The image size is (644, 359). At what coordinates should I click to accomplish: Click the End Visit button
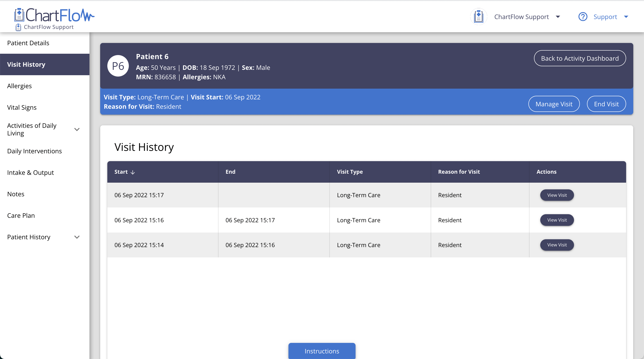coord(606,104)
